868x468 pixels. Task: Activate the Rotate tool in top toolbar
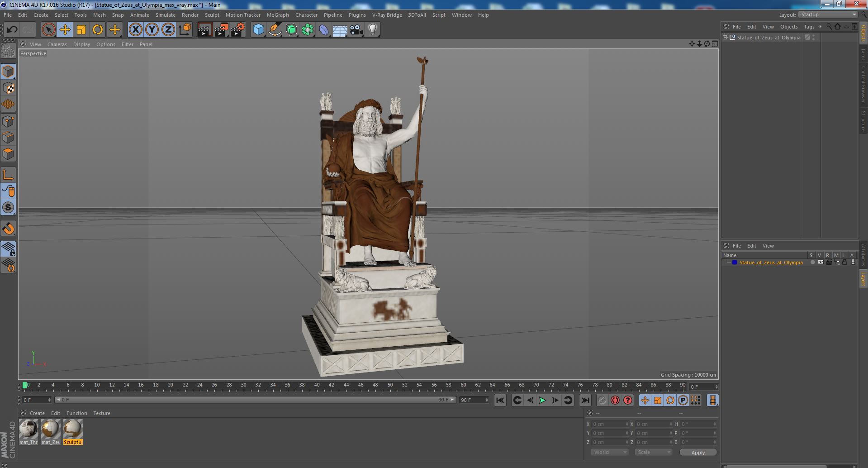(x=98, y=30)
